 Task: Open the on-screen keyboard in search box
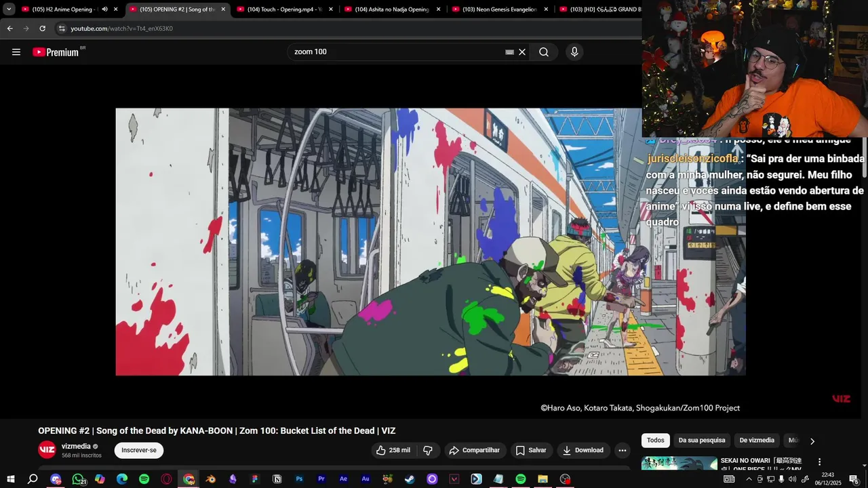pos(509,52)
